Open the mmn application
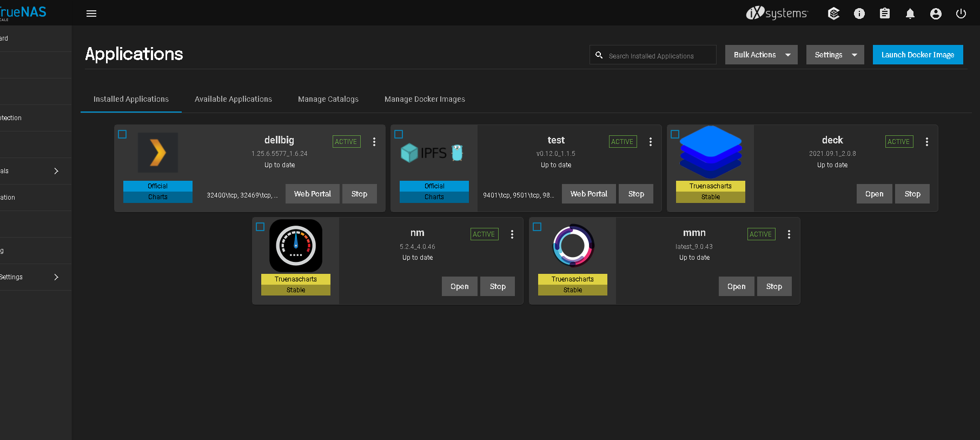Viewport: 980px width, 440px height. 737,286
